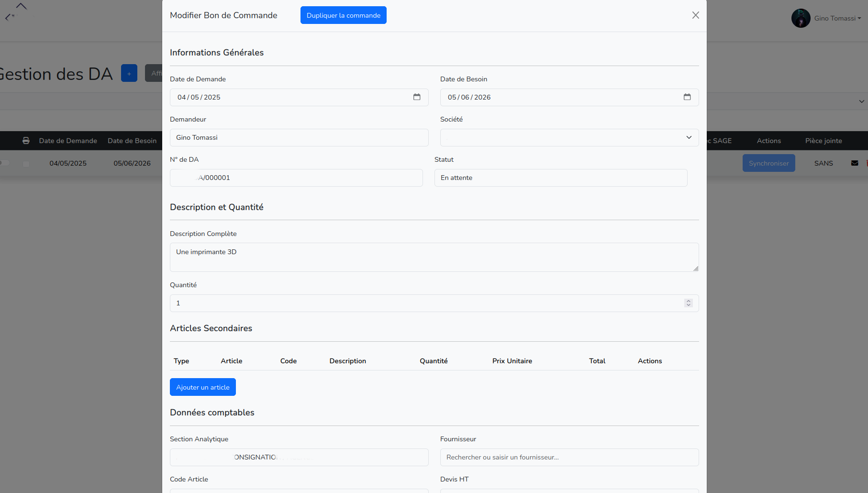This screenshot has width=868, height=493.
Task: Open the Date de Demande calendar picker
Action: point(417,97)
